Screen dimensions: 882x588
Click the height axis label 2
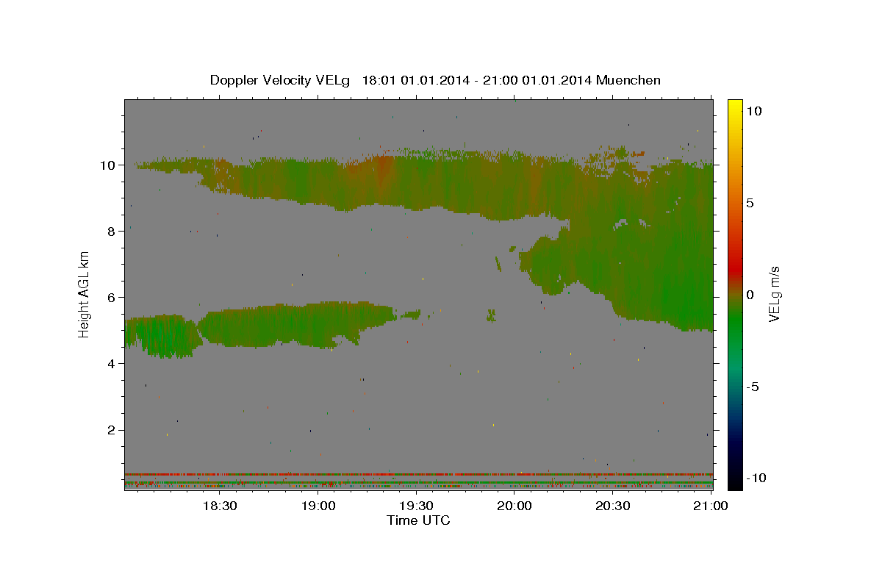[113, 430]
